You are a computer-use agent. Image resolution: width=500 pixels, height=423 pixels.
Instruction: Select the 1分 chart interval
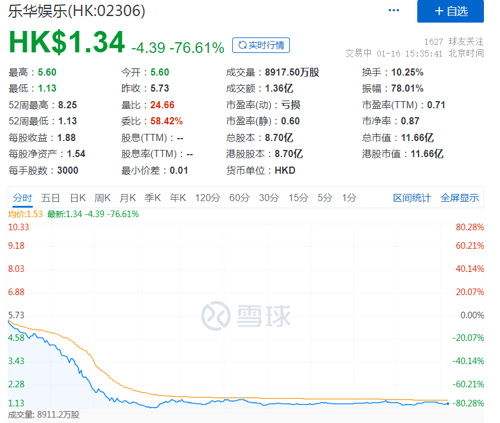[x=349, y=198]
